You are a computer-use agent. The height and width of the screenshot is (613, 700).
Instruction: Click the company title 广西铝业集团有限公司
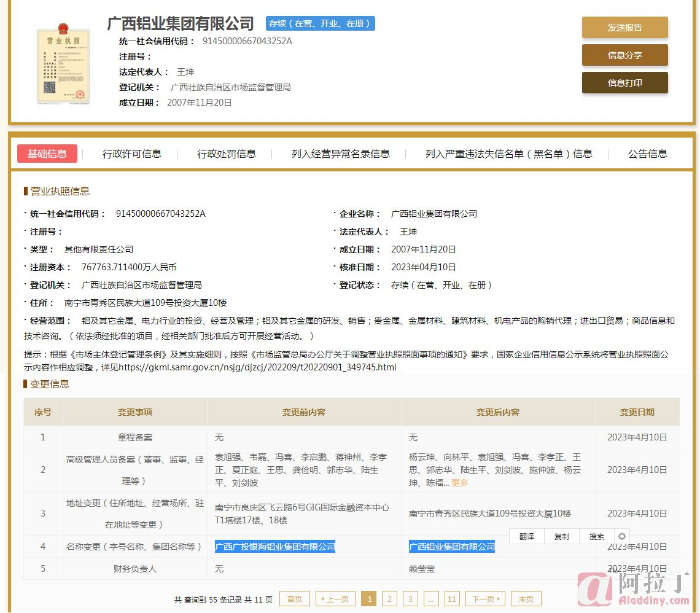181,23
